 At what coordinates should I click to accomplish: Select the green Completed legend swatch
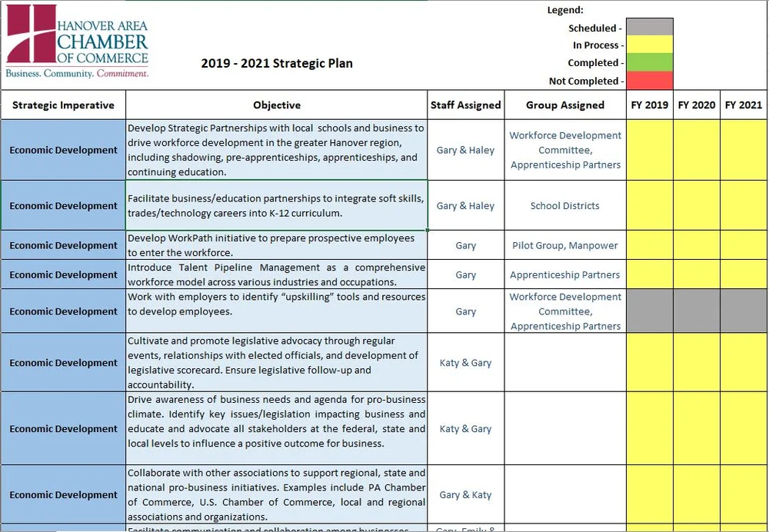click(650, 63)
